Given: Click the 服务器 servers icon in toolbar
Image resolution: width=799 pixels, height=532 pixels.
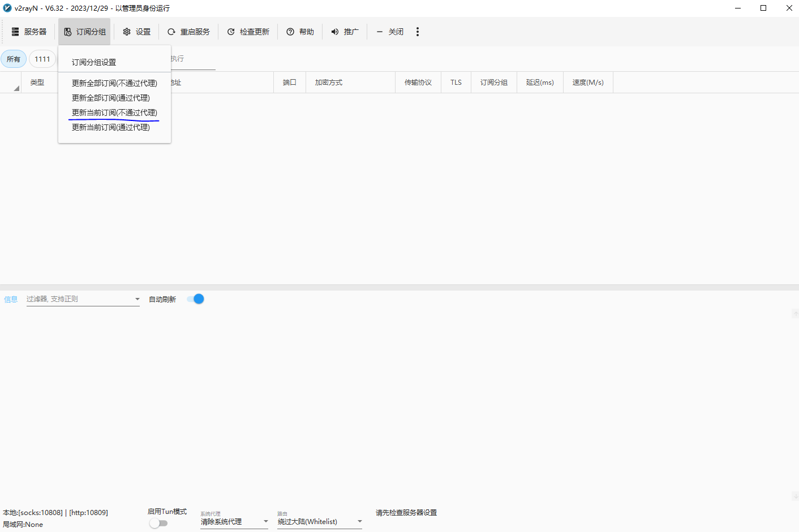Looking at the screenshot, I should [x=15, y=32].
